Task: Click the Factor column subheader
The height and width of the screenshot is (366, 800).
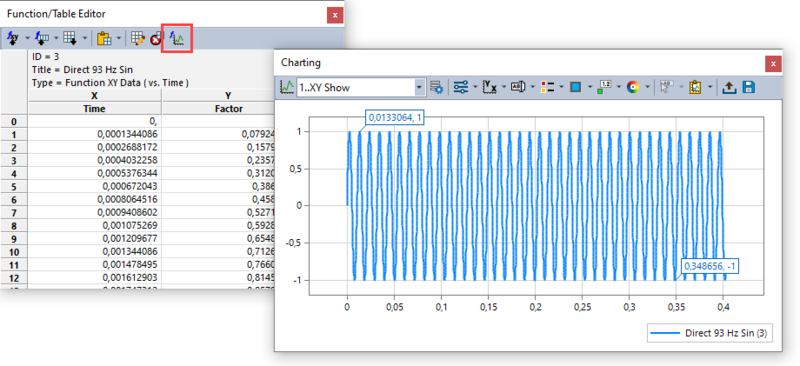Action: click(228, 108)
